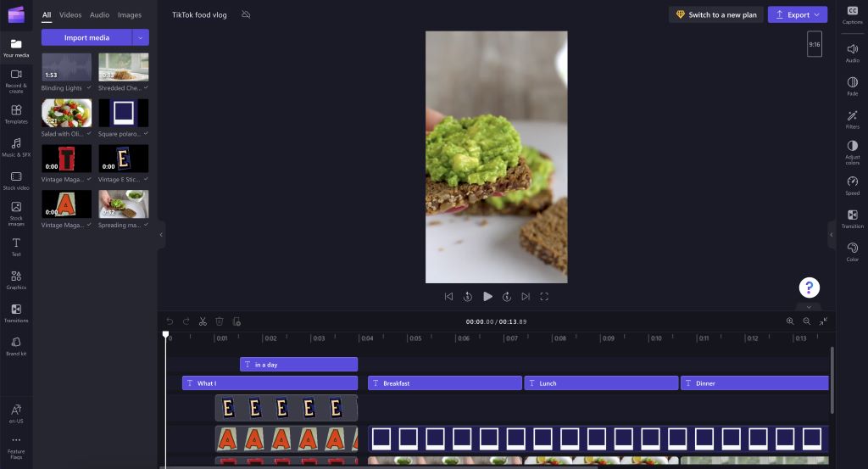The width and height of the screenshot is (868, 469).
Task: Select the 'in a day' text clip
Action: click(x=299, y=365)
